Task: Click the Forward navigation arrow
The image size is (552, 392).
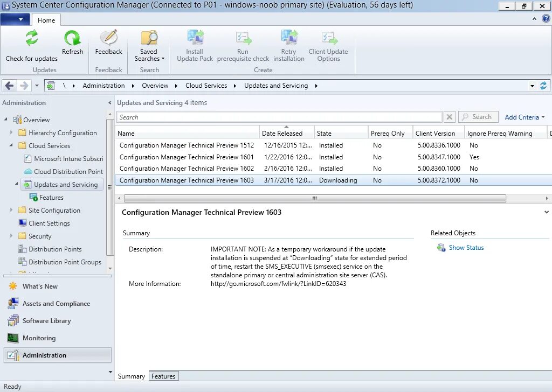Action: point(24,86)
